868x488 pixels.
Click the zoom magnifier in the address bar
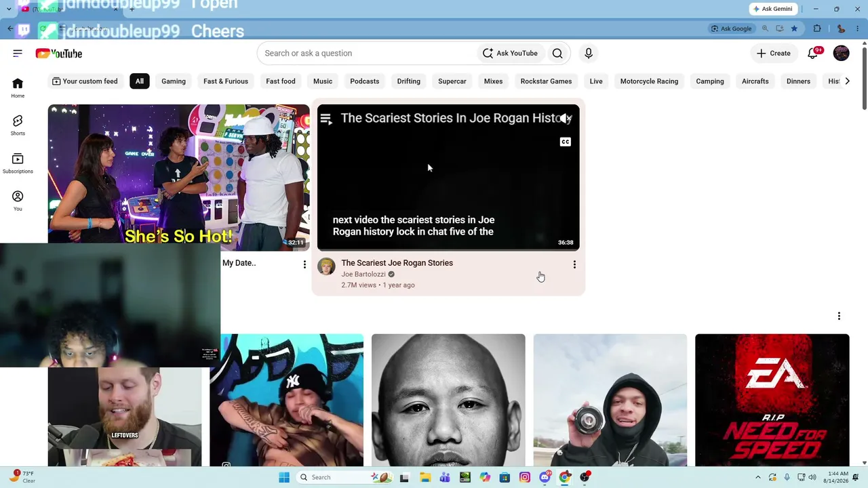(765, 28)
